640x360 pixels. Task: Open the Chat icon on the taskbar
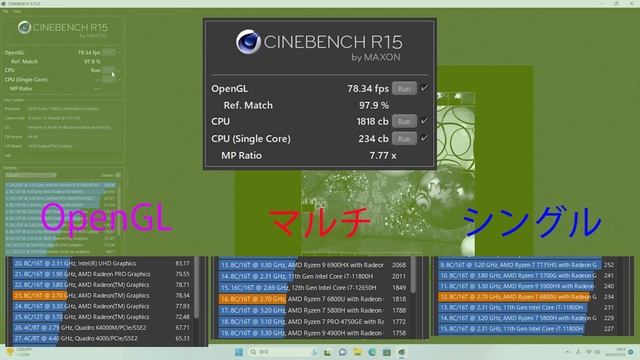tap(342, 352)
